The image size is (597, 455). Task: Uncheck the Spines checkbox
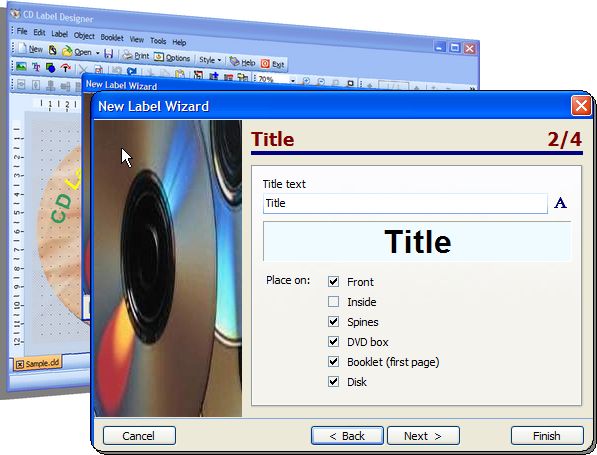(x=334, y=322)
